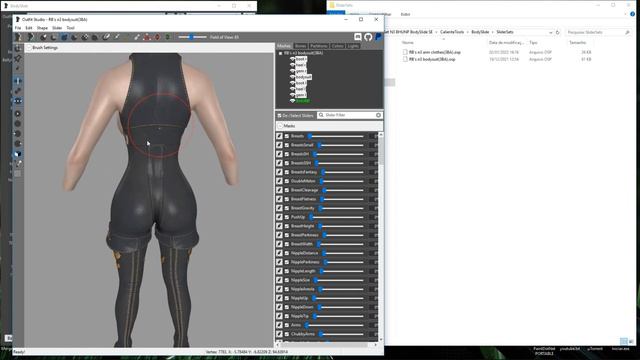
Task: Toggle the BreastsSmall slider checkbox
Action: (287, 145)
